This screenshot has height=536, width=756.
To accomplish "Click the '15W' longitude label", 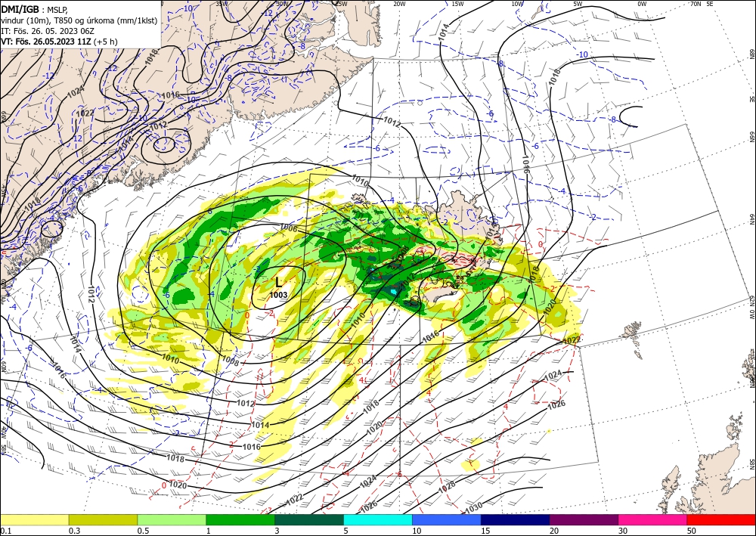I will pyautogui.click(x=458, y=3).
